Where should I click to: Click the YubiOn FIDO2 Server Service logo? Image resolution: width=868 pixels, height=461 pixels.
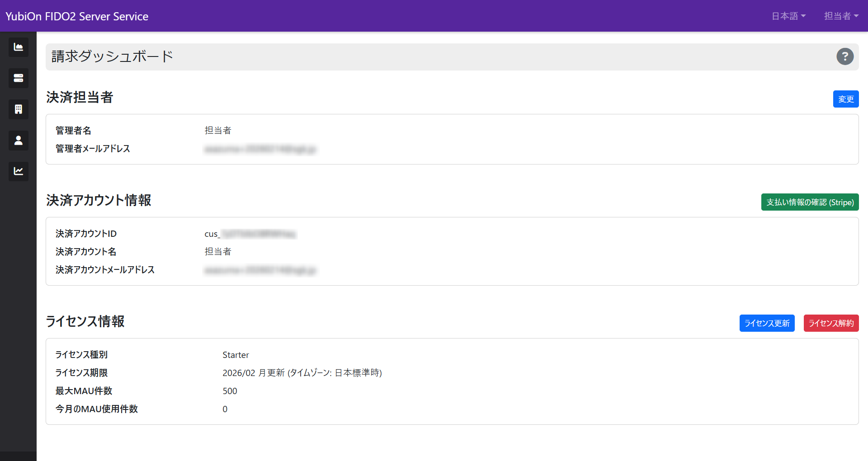(76, 16)
